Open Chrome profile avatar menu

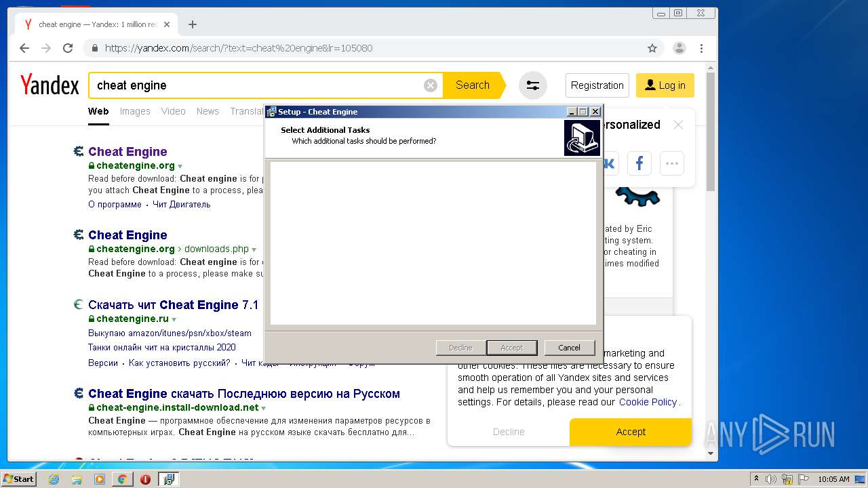679,48
